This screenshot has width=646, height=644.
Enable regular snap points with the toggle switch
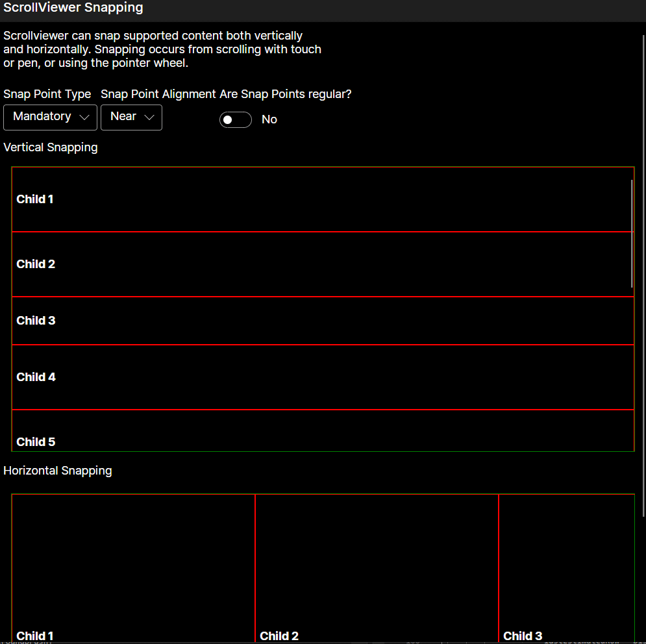(x=236, y=119)
